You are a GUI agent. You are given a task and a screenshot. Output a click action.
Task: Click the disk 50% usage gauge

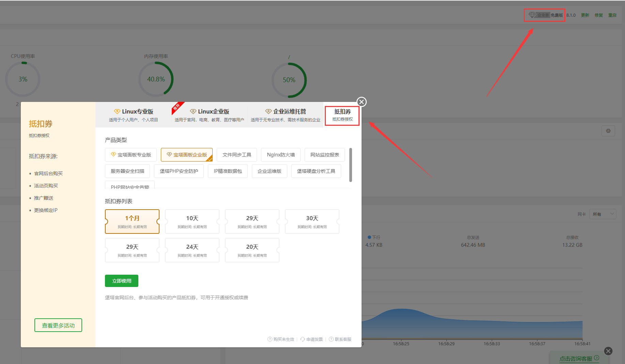coord(289,80)
